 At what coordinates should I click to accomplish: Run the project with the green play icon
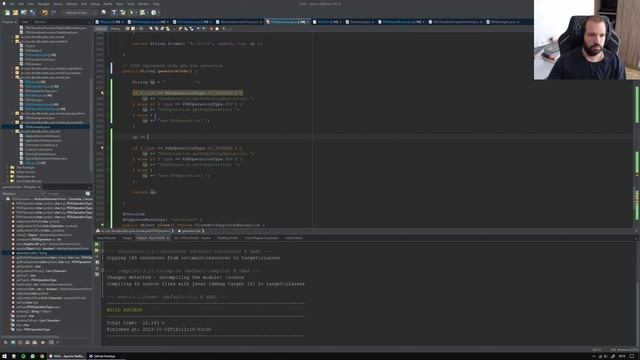[x=131, y=13]
